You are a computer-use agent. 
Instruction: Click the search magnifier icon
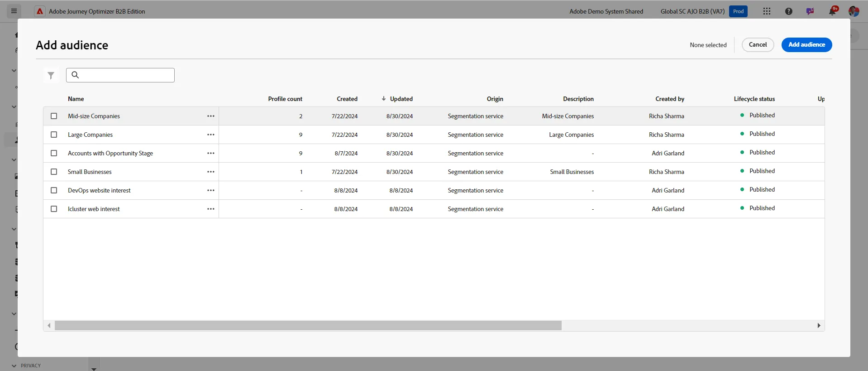point(75,75)
